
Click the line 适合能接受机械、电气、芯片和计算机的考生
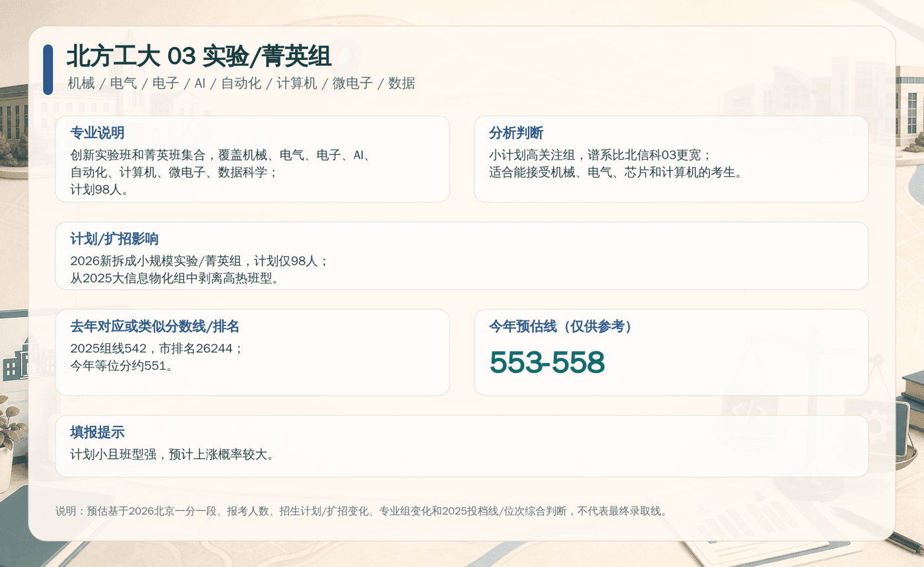(616, 172)
